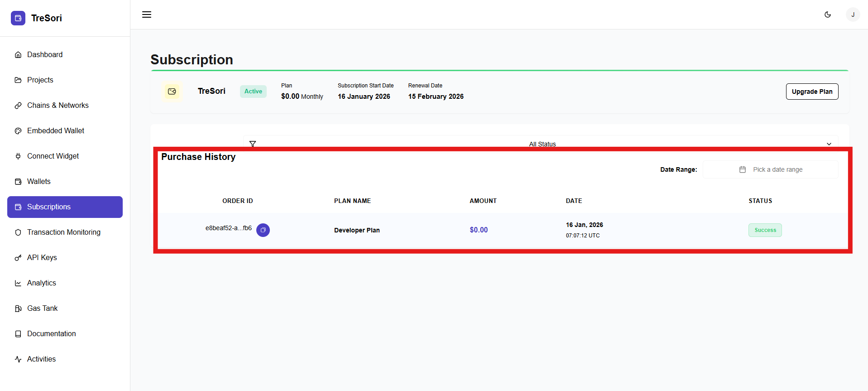The height and width of the screenshot is (391, 868).
Task: Click the Success status badge
Action: [765, 230]
